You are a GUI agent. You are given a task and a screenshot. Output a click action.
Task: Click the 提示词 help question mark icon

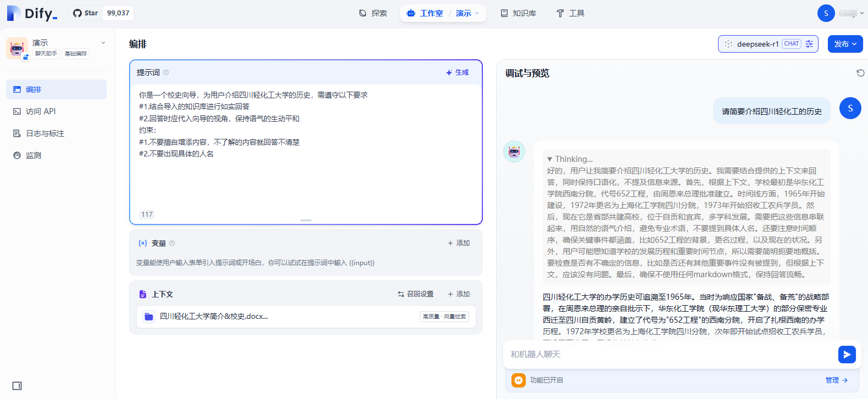pyautogui.click(x=166, y=72)
